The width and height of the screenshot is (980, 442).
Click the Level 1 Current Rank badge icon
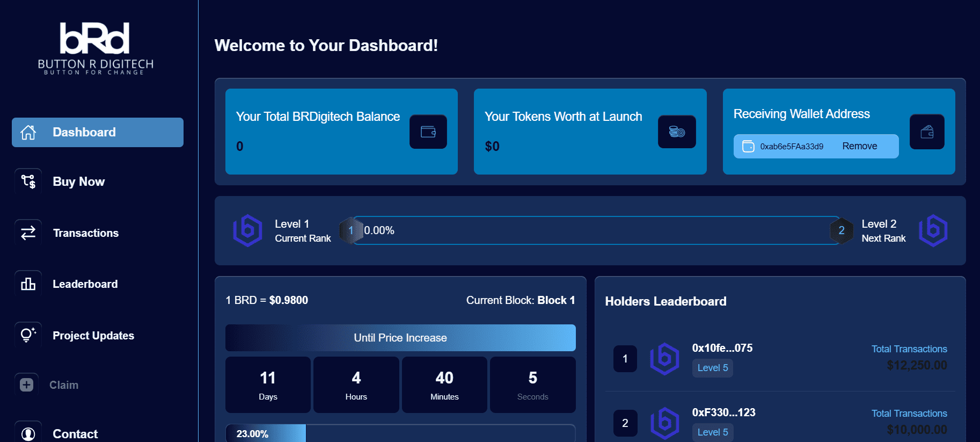[x=247, y=230]
